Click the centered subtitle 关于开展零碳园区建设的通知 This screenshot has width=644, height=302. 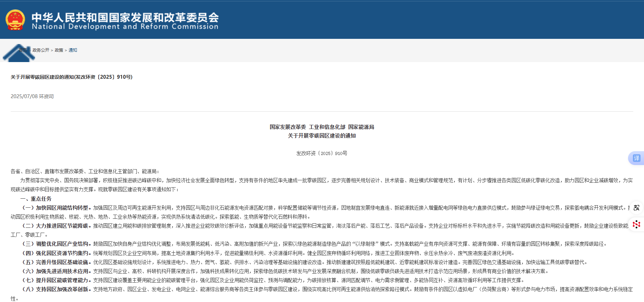[322, 136]
